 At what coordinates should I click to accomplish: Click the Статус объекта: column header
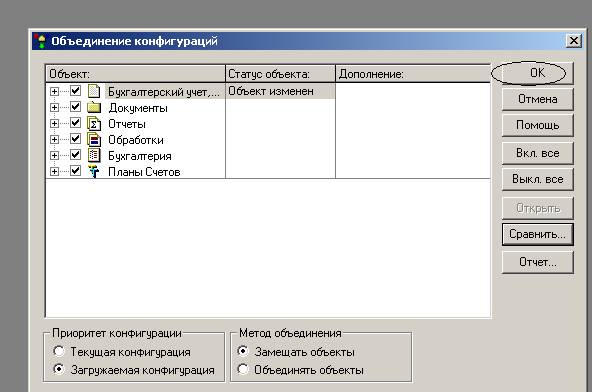(280, 74)
